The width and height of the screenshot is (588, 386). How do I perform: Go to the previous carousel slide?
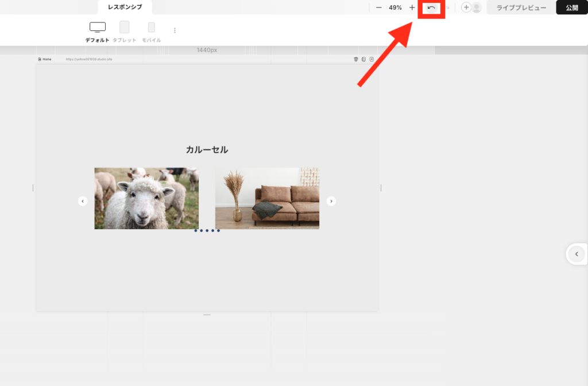pos(83,201)
